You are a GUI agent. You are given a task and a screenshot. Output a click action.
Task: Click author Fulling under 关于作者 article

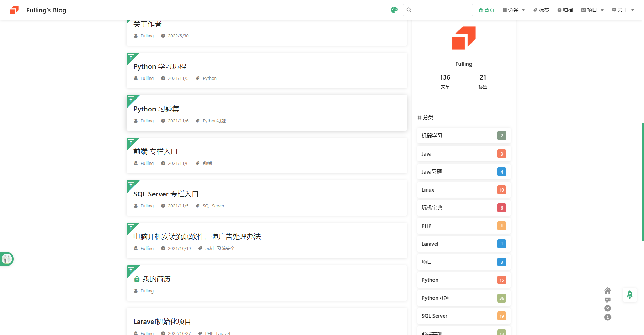point(147,36)
